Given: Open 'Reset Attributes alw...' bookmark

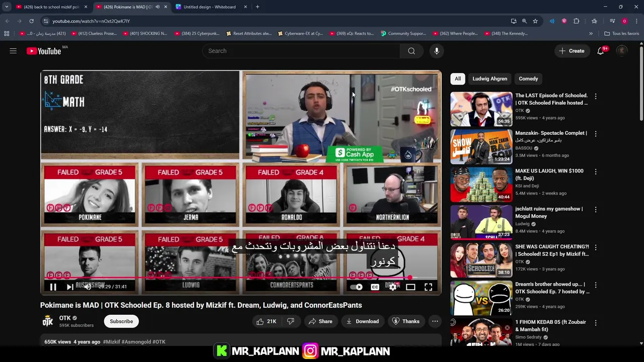Looking at the screenshot, I should coord(249,34).
